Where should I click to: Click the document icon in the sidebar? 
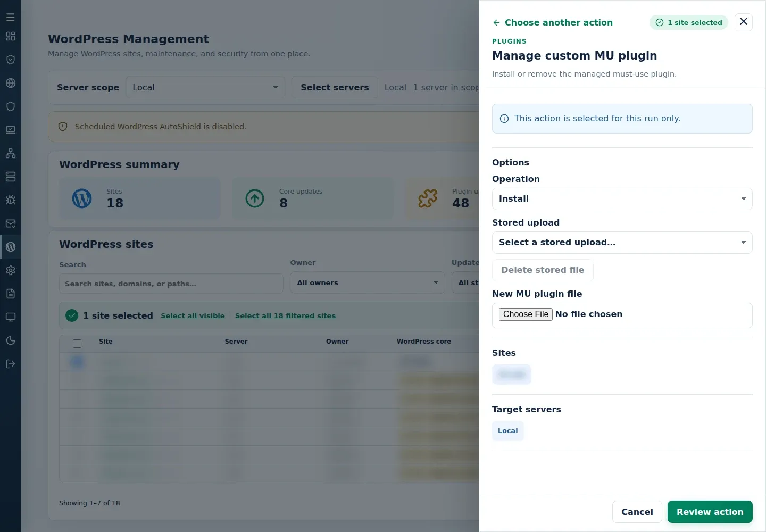[11, 294]
